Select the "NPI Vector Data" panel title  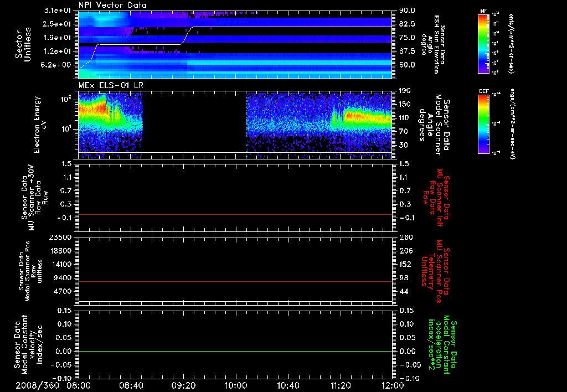[112, 5]
